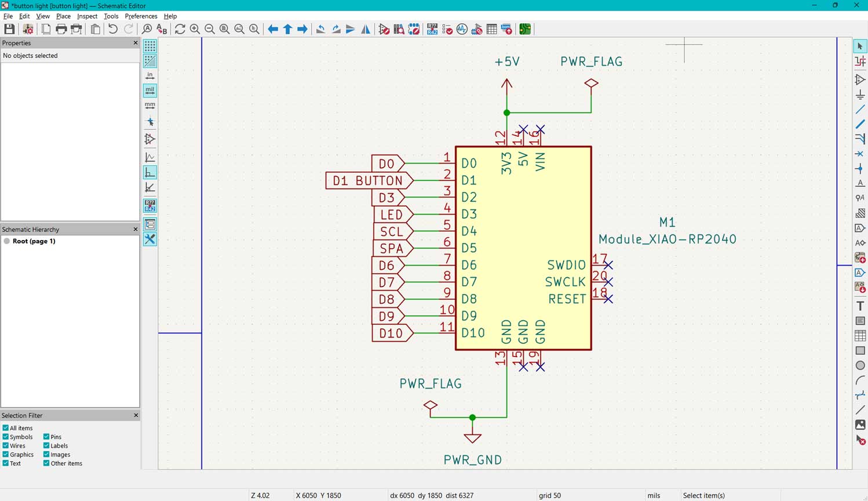Close the Properties panel
This screenshot has width=868, height=501.
[135, 42]
